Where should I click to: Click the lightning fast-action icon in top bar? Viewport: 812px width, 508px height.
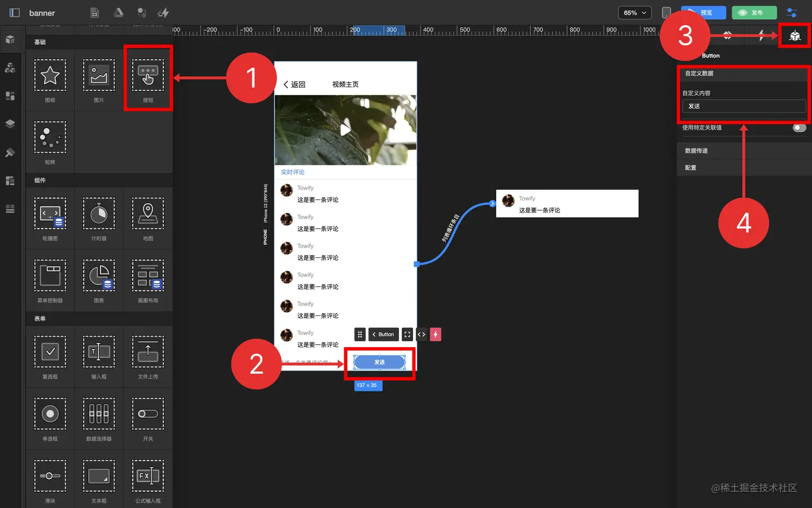click(163, 12)
